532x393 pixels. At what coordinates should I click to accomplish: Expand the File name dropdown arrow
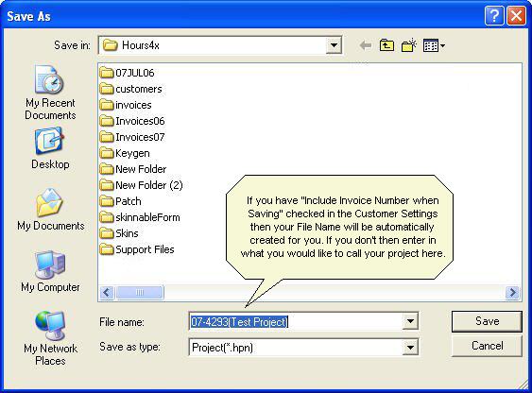click(410, 321)
